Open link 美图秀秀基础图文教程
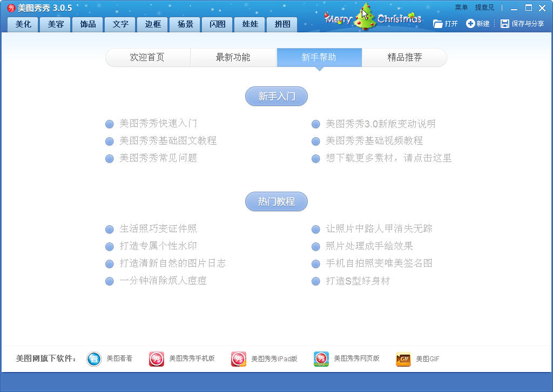 (168, 140)
